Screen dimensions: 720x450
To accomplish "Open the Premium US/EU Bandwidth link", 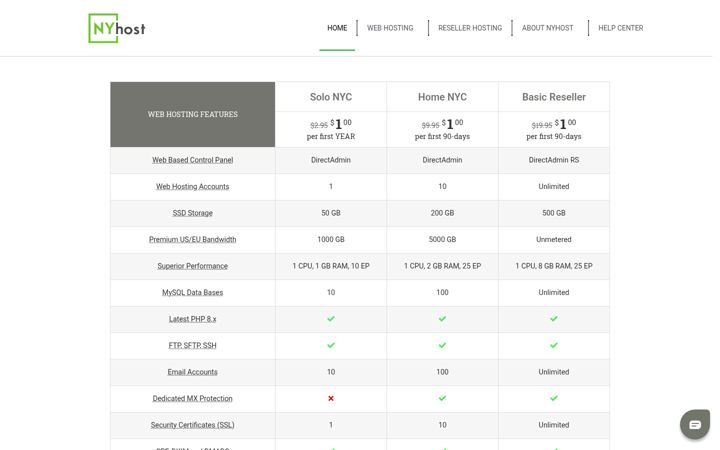I will coord(192,239).
